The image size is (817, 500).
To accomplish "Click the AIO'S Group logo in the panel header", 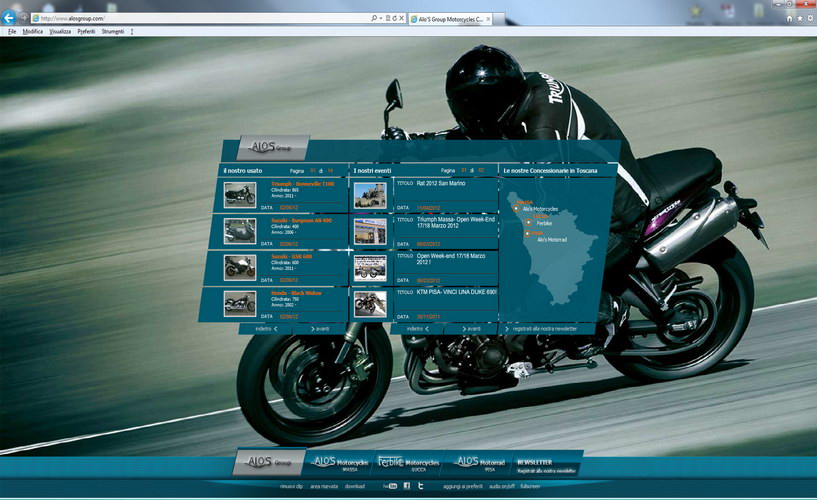I will point(273,148).
